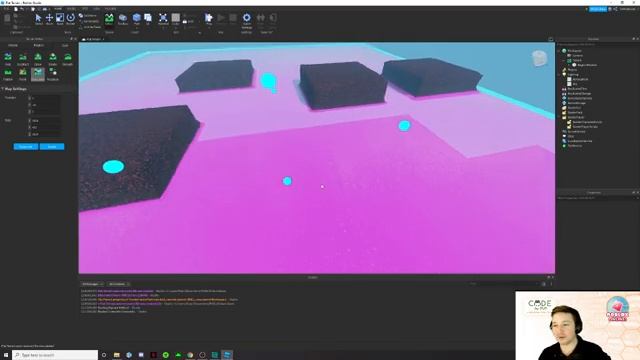Select the ribbon Scale tool

60,19
